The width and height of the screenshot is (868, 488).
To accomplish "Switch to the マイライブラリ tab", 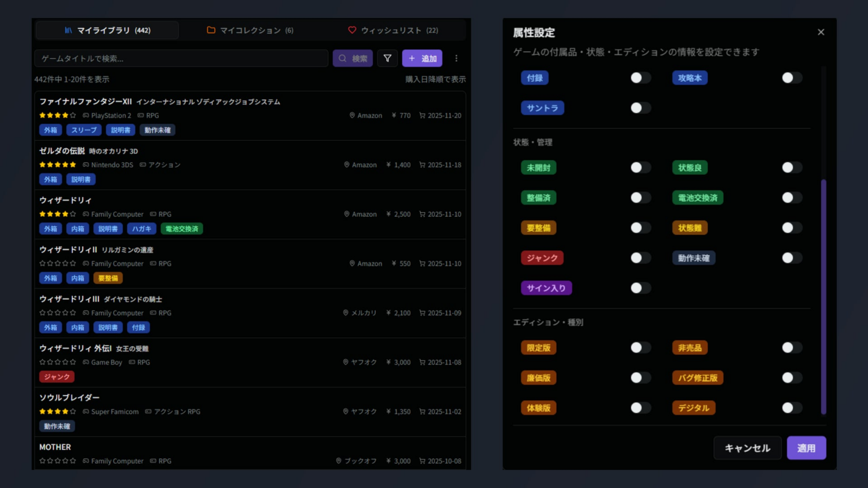I will coord(107,30).
